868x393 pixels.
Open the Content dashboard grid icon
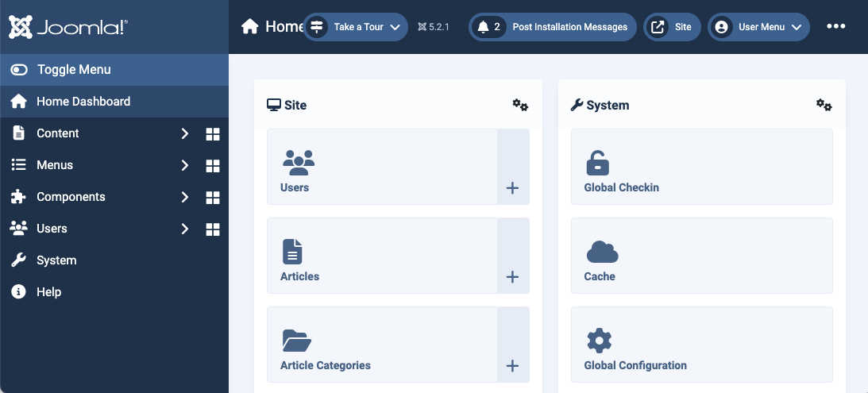click(x=213, y=134)
